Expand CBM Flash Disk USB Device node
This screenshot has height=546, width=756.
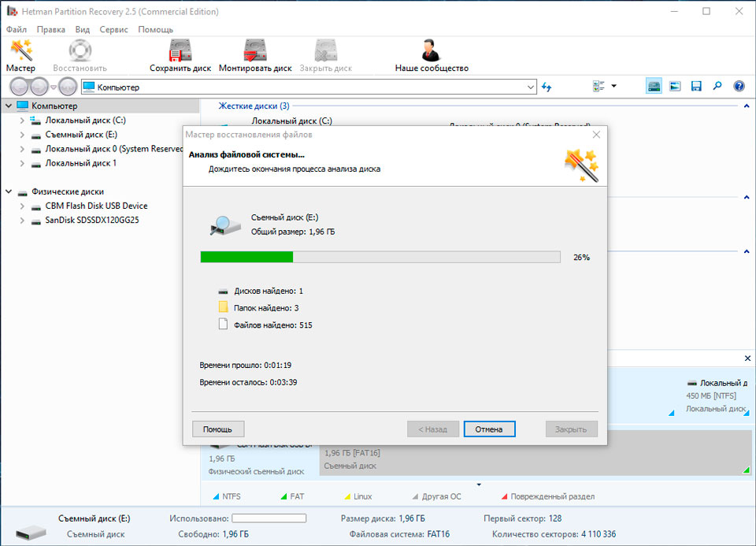(x=22, y=206)
